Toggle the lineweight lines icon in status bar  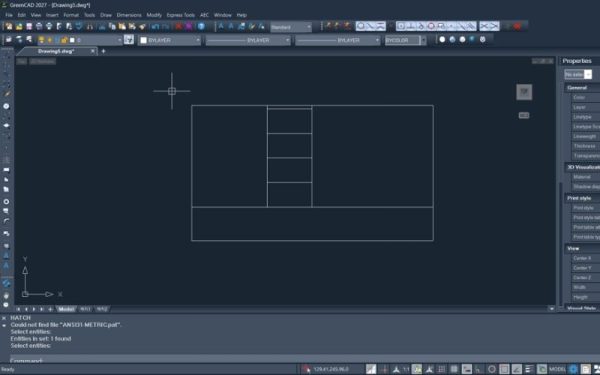tap(529, 369)
